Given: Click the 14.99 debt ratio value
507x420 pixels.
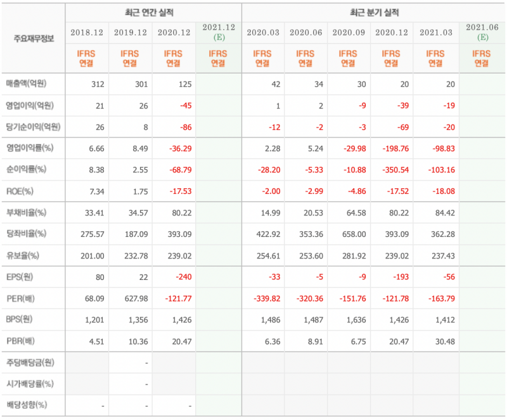Looking at the screenshot, I should 271,213.
